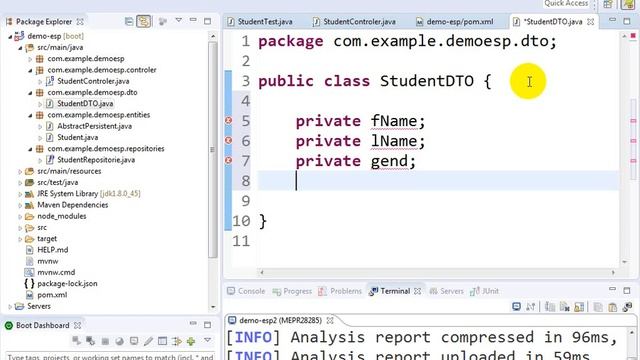
Task: Expand the src/main/resources folder
Action: (20, 171)
